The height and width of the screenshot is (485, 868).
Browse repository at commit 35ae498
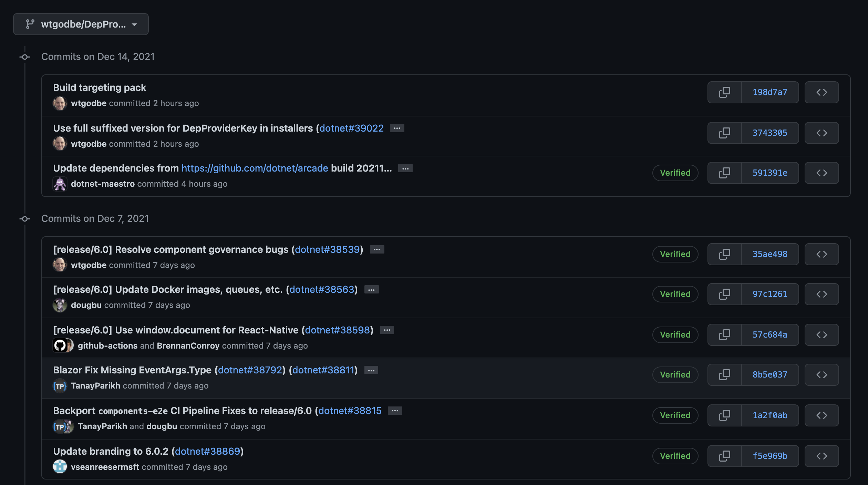(x=821, y=254)
